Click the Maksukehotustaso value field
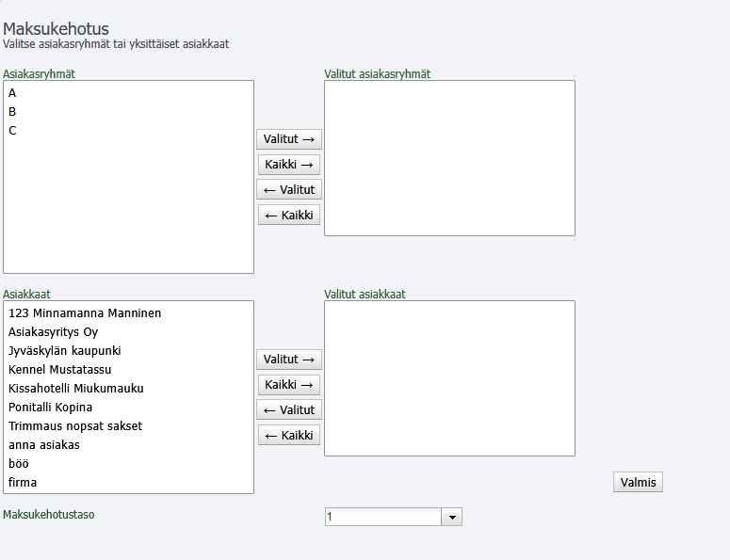The height and width of the screenshot is (560, 730). point(383,517)
